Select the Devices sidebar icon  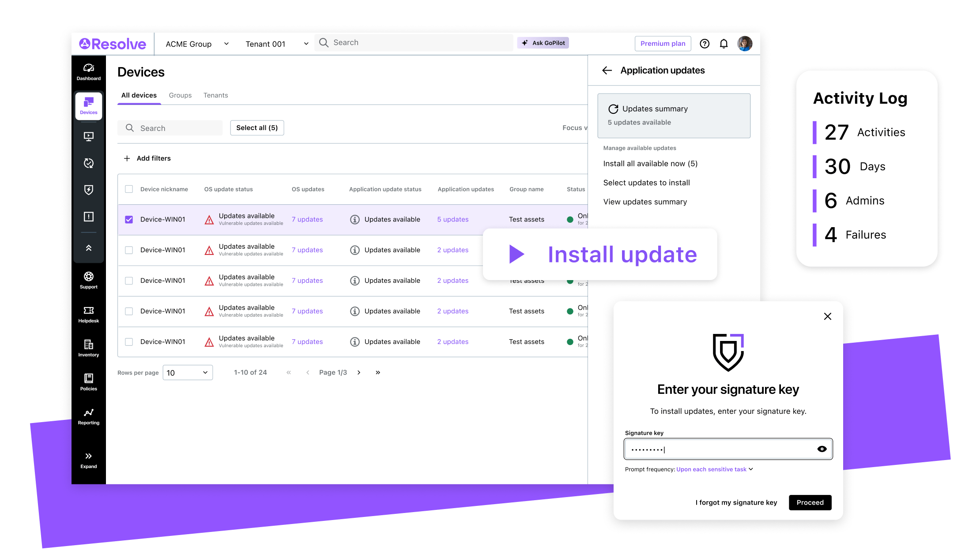[88, 105]
